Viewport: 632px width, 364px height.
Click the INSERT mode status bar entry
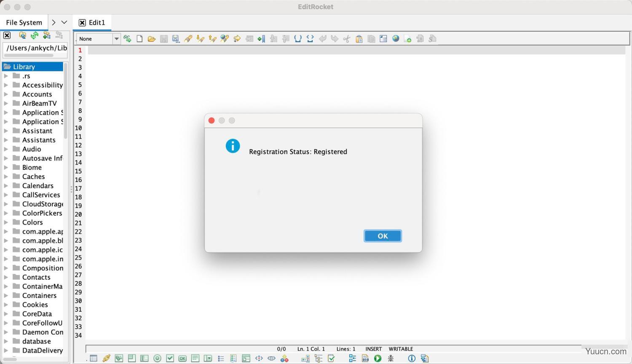(373, 349)
